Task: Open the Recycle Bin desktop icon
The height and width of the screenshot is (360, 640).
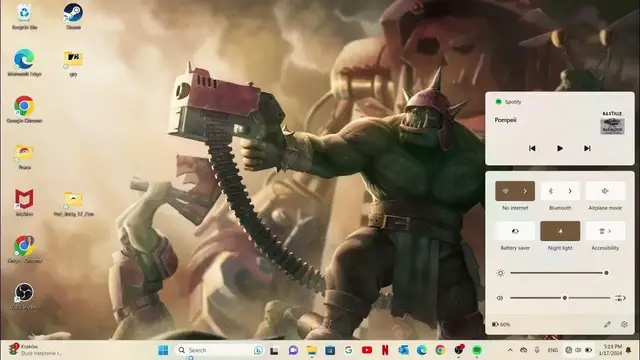Action: pyautogui.click(x=24, y=17)
